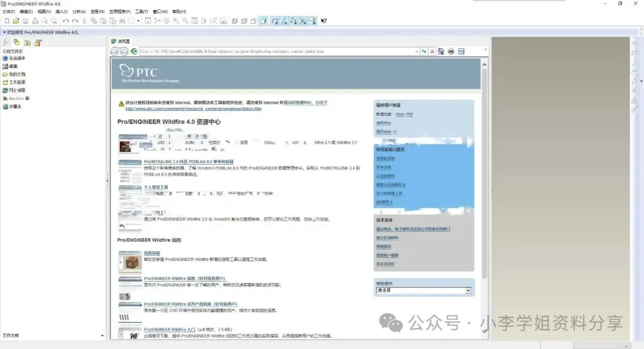Open the 请选择 combo box
Image resolution: width=644 pixels, height=349 pixels.
(x=423, y=290)
